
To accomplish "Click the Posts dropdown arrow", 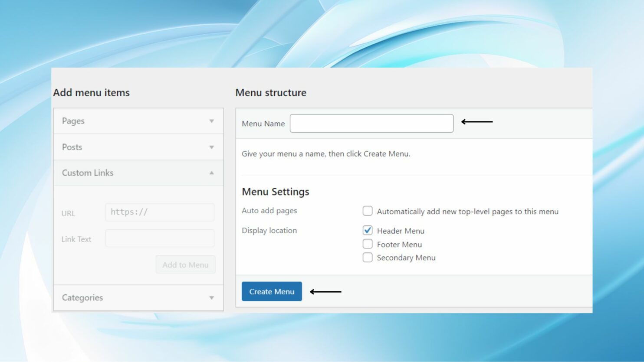I will (x=211, y=147).
